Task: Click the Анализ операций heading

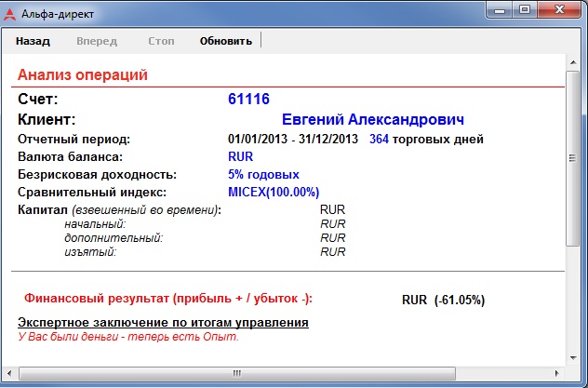Action: click(x=83, y=74)
